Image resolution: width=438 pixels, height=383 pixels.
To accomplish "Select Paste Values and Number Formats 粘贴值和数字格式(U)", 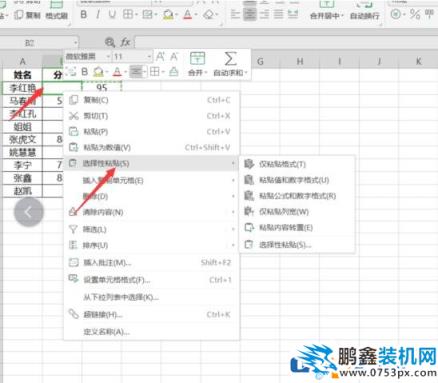I will 297,180.
